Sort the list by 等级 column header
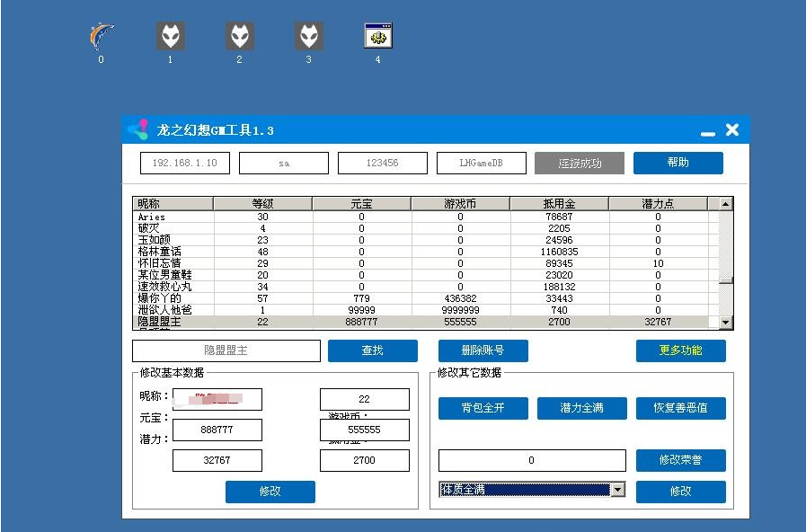 click(x=262, y=204)
